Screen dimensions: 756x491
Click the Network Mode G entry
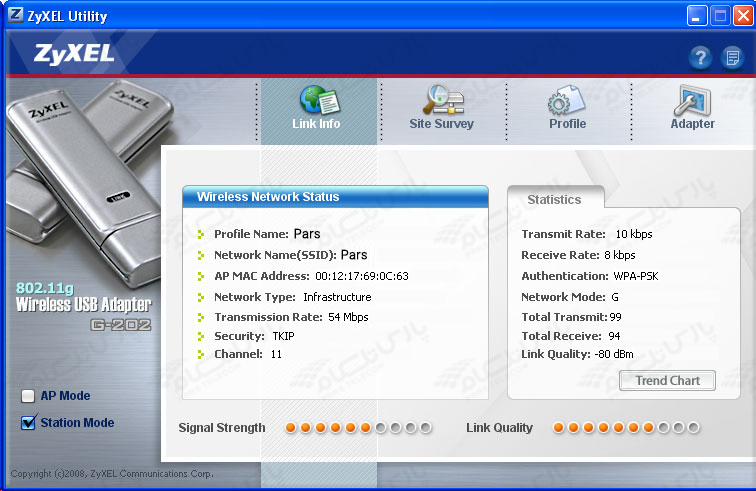coord(570,297)
